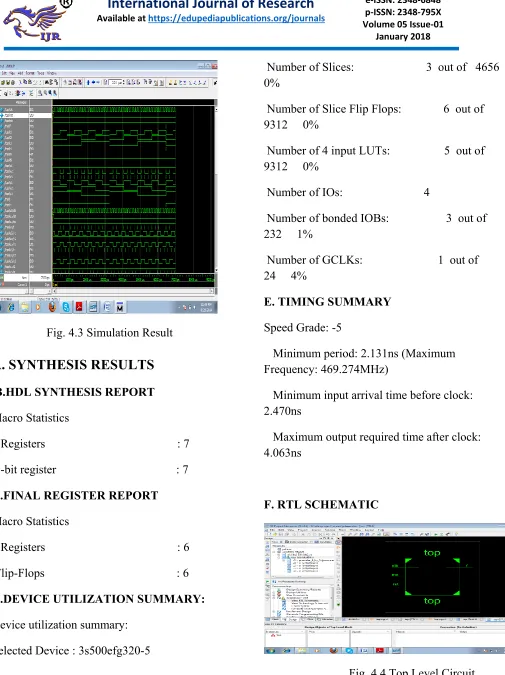Click the Flip-Flops : 6 line
Screen dimensions: 505x675
tap(94, 573)
